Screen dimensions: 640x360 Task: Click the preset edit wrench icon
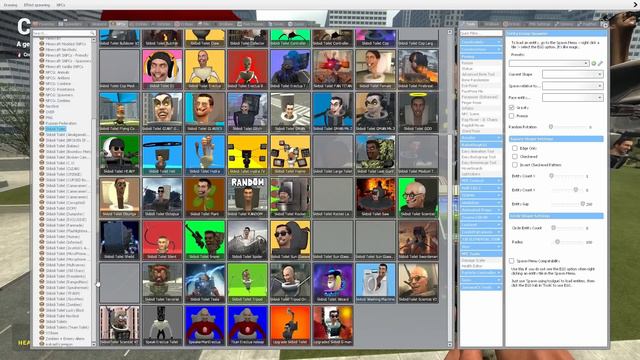(600, 63)
